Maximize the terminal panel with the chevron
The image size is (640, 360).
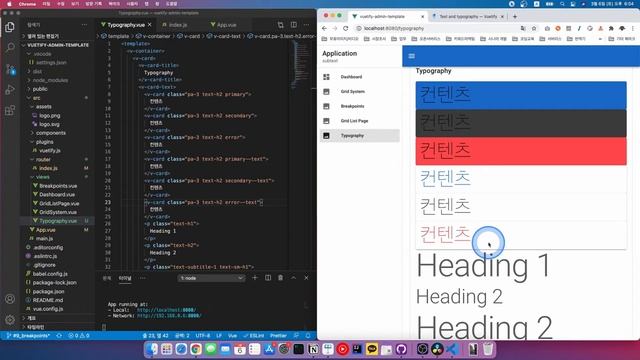tap(293, 278)
